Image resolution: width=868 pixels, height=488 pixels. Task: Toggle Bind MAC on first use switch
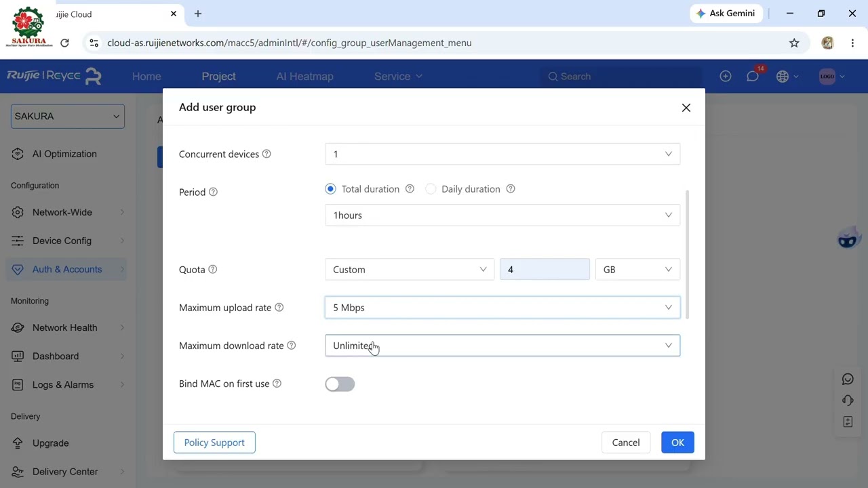[340, 384]
